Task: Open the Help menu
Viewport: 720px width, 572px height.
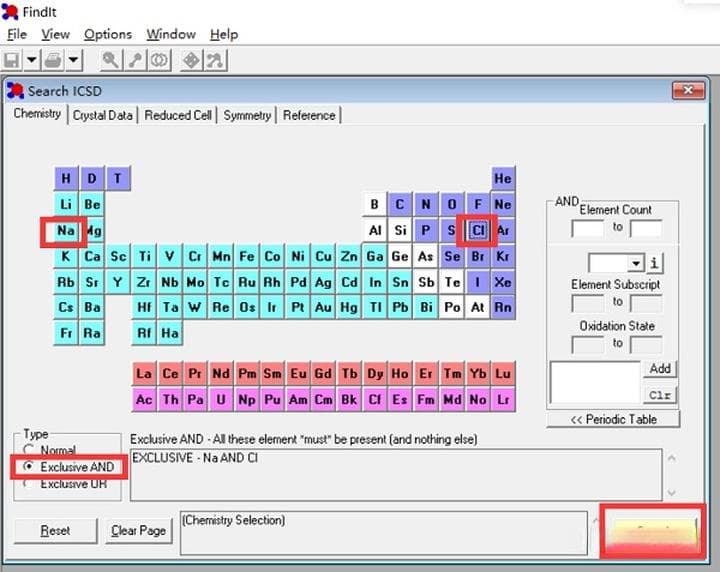Action: click(x=224, y=34)
